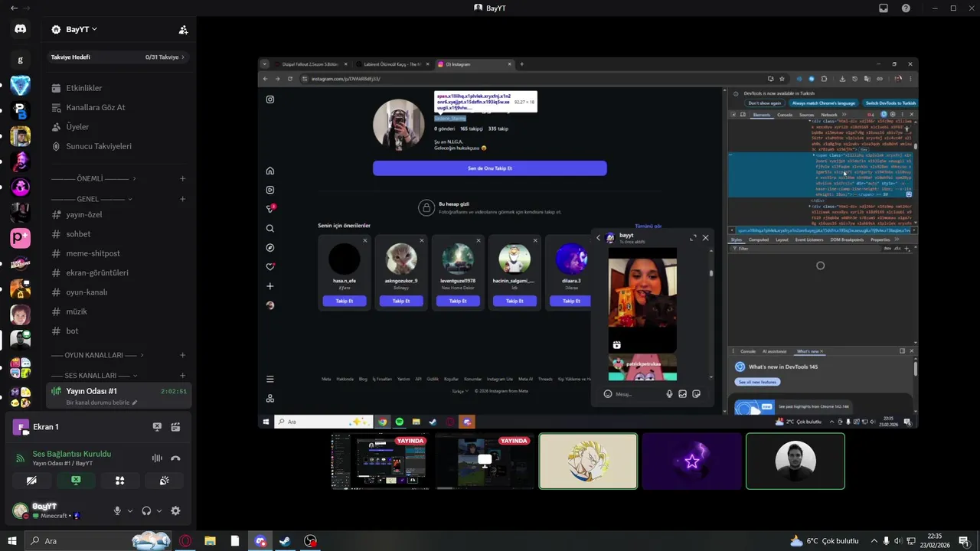The width and height of the screenshot is (980, 551).
Task: Collapse the ÖNEMLİ category
Action: [93, 178]
